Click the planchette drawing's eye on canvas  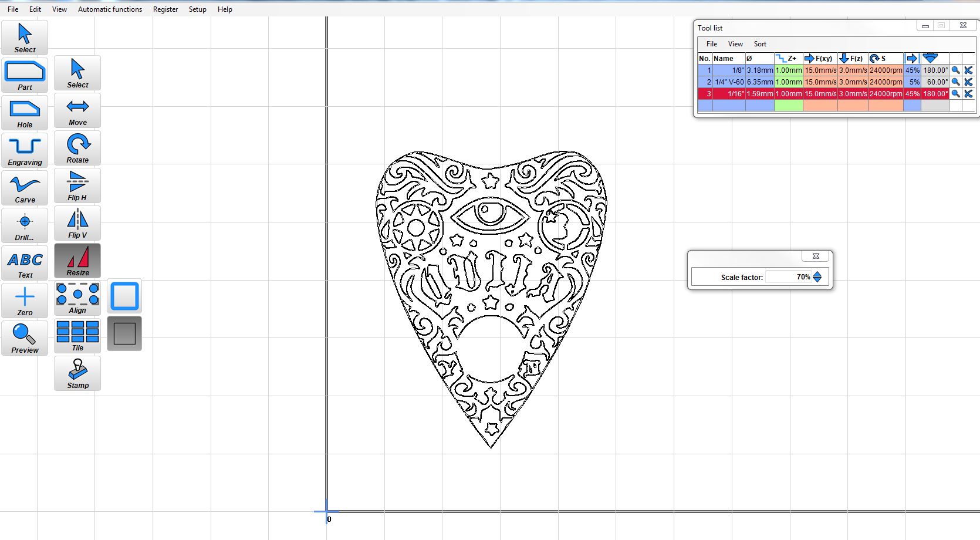[x=489, y=214]
